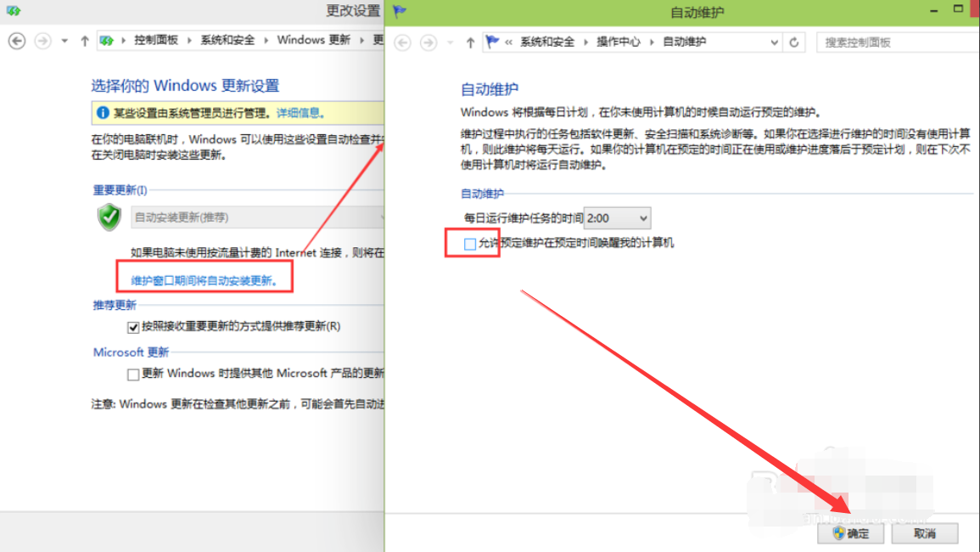980x552 pixels.
Task: Click the flag icon in 自动维护 address bar
Action: coord(491,42)
